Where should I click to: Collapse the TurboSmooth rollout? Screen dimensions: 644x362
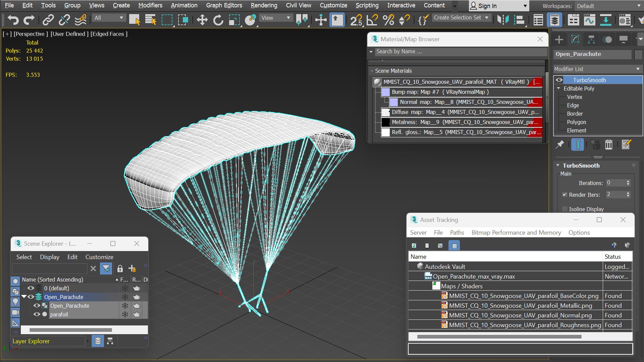[x=558, y=165]
